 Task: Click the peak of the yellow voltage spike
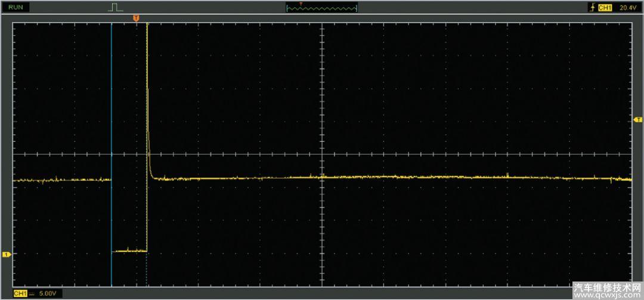point(147,27)
